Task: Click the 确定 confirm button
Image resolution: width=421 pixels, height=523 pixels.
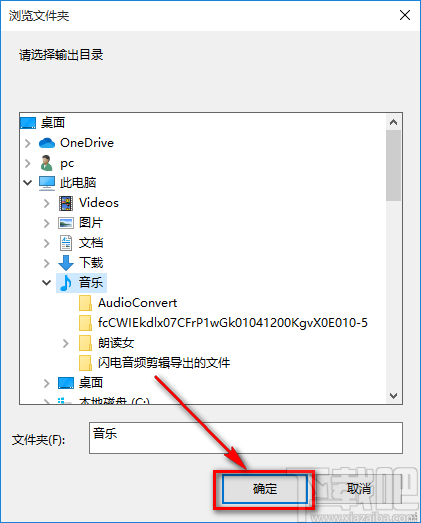Action: 265,489
